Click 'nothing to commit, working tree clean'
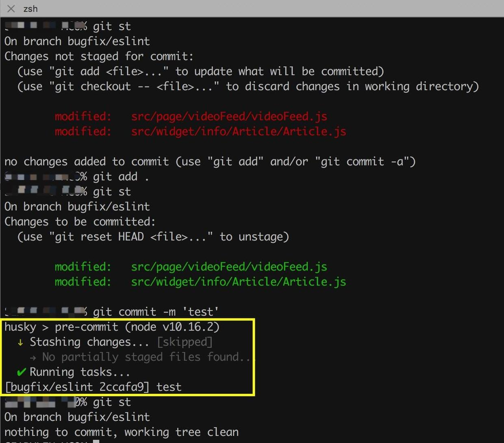This screenshot has width=504, height=443. [x=122, y=432]
